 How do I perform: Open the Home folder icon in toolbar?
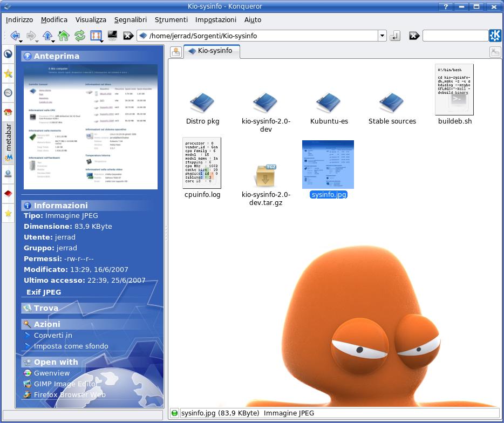64,36
